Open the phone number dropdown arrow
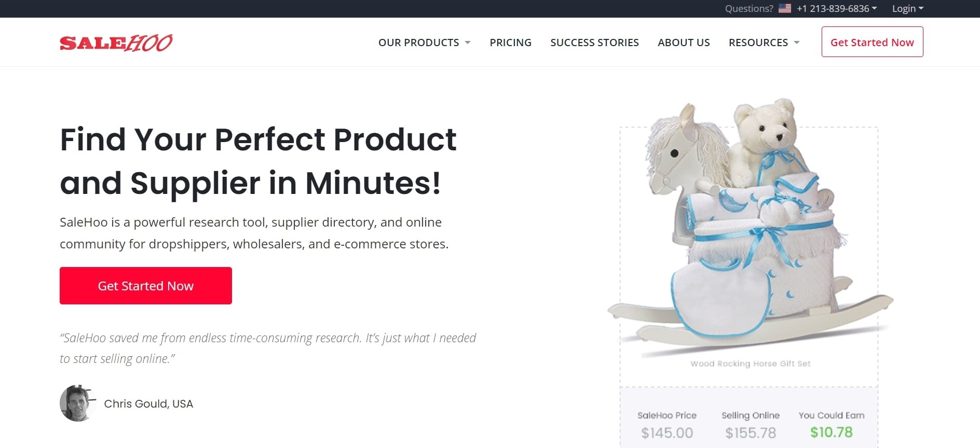This screenshot has width=980, height=448. pos(875,8)
